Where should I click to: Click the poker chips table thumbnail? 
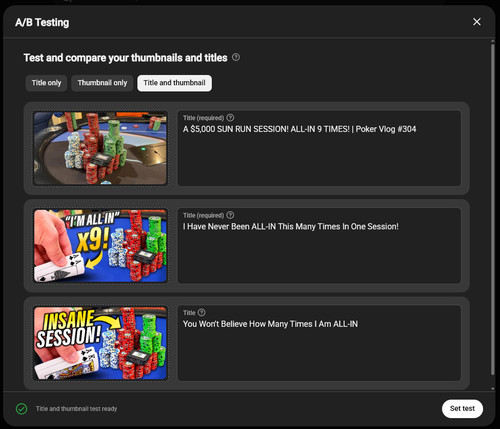tap(100, 148)
